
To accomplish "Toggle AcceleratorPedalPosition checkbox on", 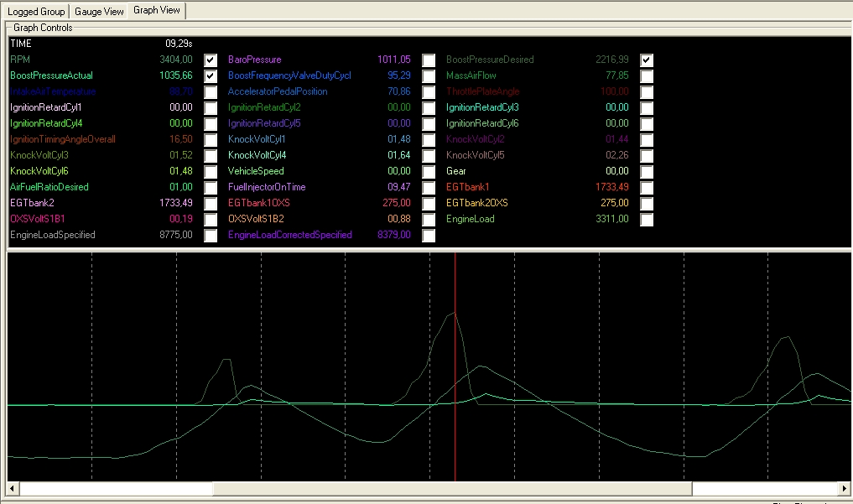I will click(429, 92).
